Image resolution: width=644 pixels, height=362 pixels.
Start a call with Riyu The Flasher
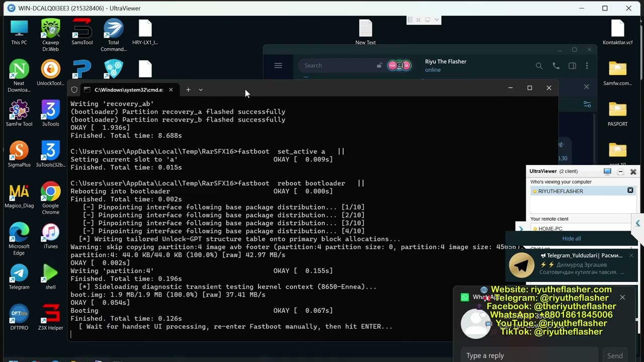pyautogui.click(x=556, y=66)
